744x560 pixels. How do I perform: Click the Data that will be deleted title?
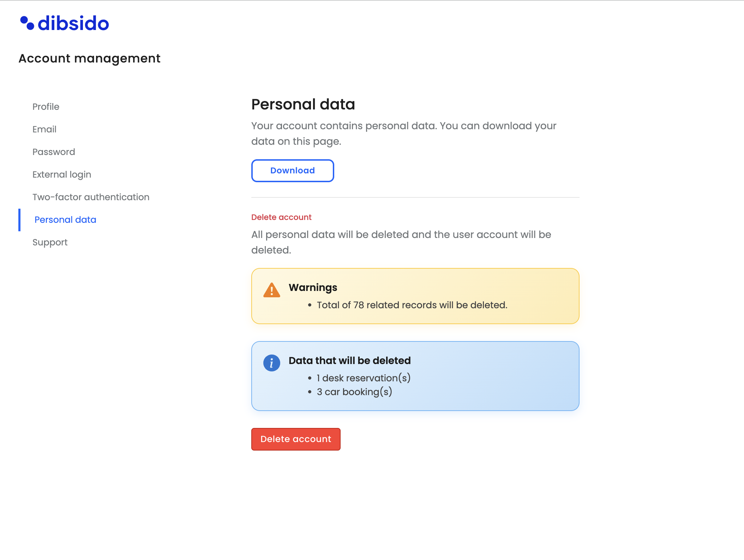pyautogui.click(x=349, y=361)
